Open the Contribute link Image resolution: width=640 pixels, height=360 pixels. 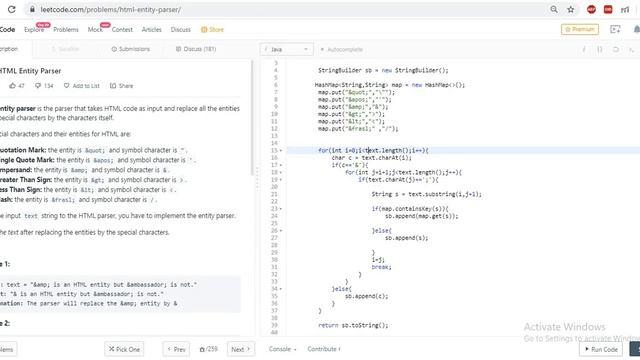324,349
